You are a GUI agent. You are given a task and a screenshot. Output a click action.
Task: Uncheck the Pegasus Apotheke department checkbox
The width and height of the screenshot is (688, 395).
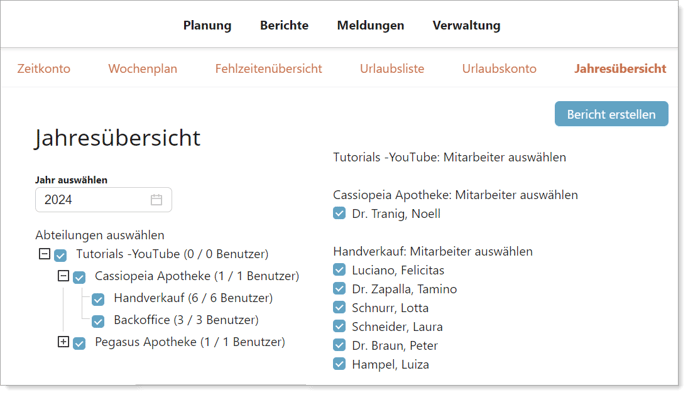point(79,343)
